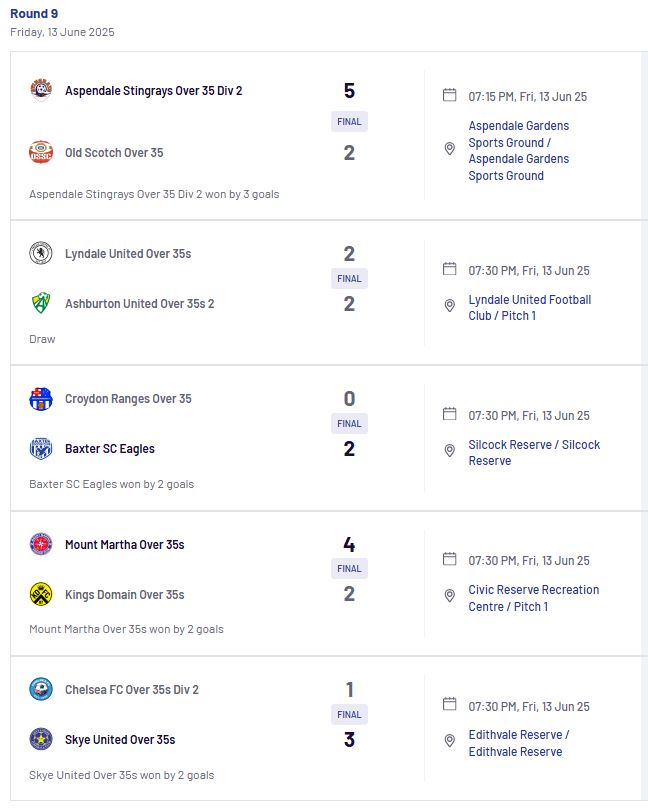Select the Skye United Over 35s team name
Viewport: 648px width, 808px height.
[120, 739]
